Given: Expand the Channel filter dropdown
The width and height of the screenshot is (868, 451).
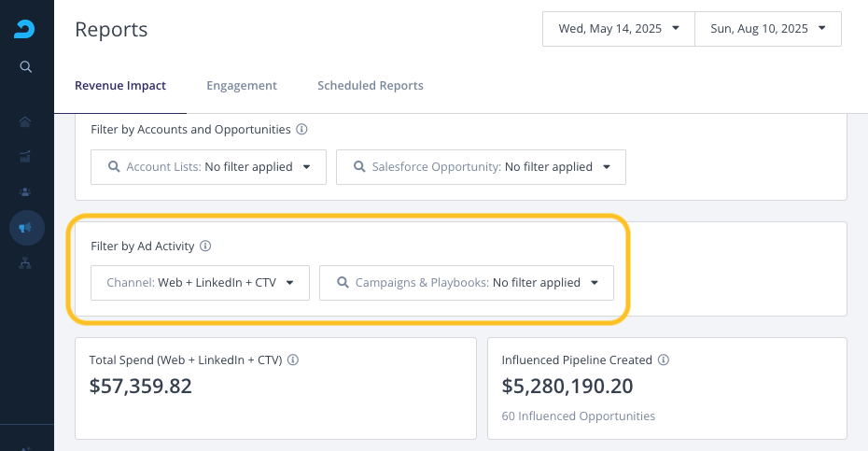Looking at the screenshot, I should coord(200,282).
